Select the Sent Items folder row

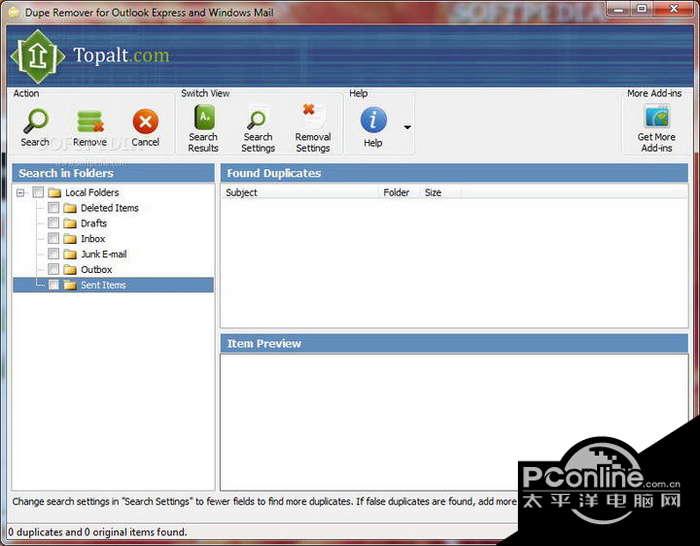tap(113, 285)
